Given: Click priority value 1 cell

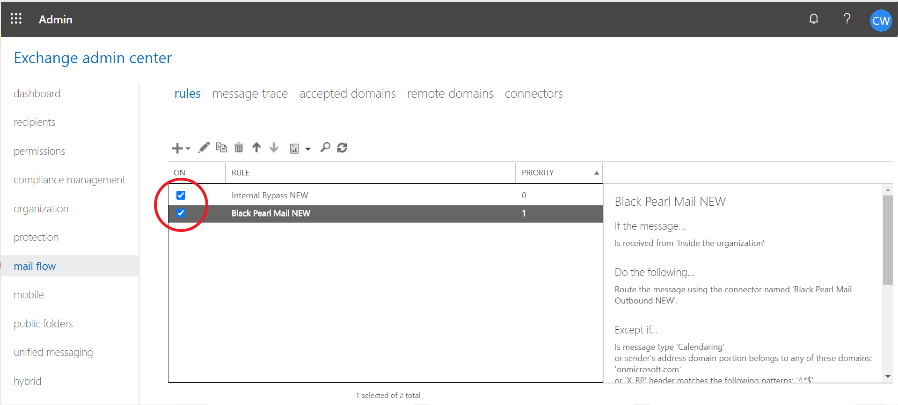Looking at the screenshot, I should pyautogui.click(x=523, y=213).
